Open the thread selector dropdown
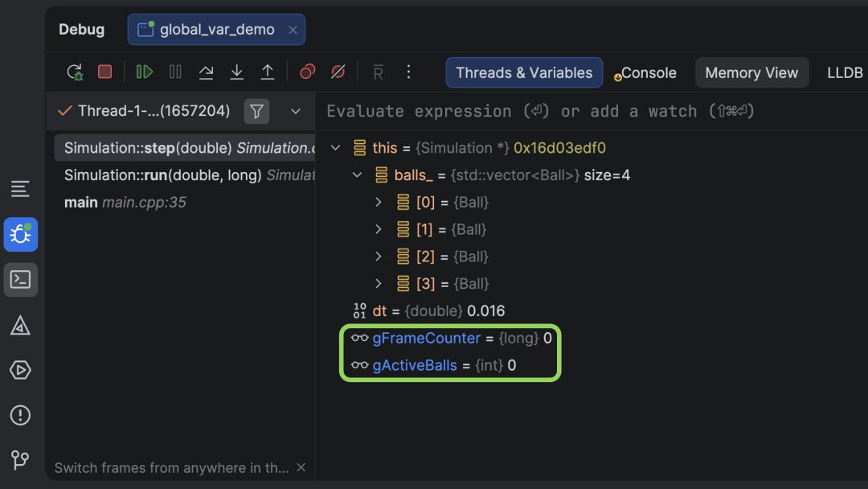The width and height of the screenshot is (868, 489). 296,111
